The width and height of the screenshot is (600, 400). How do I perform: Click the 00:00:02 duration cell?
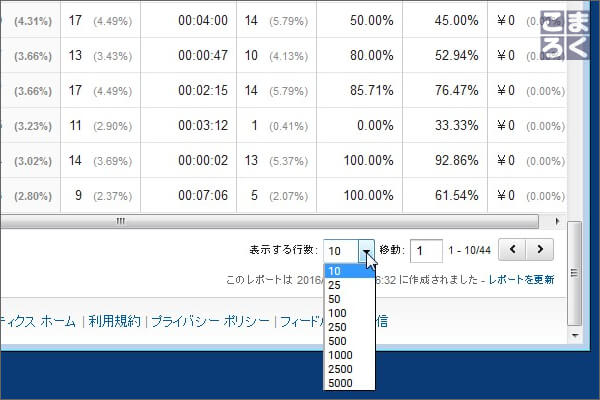tap(203, 160)
